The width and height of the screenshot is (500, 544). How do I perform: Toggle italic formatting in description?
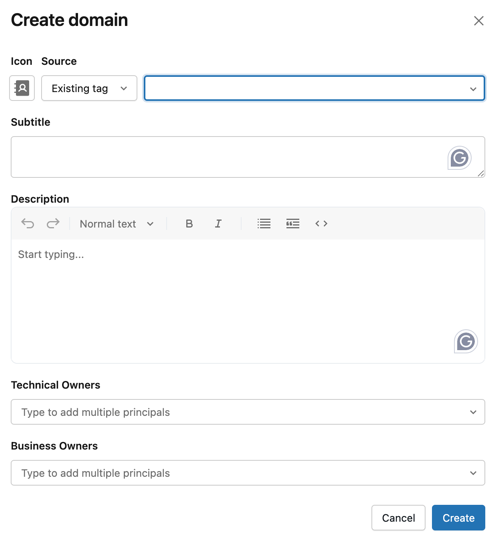(x=218, y=224)
